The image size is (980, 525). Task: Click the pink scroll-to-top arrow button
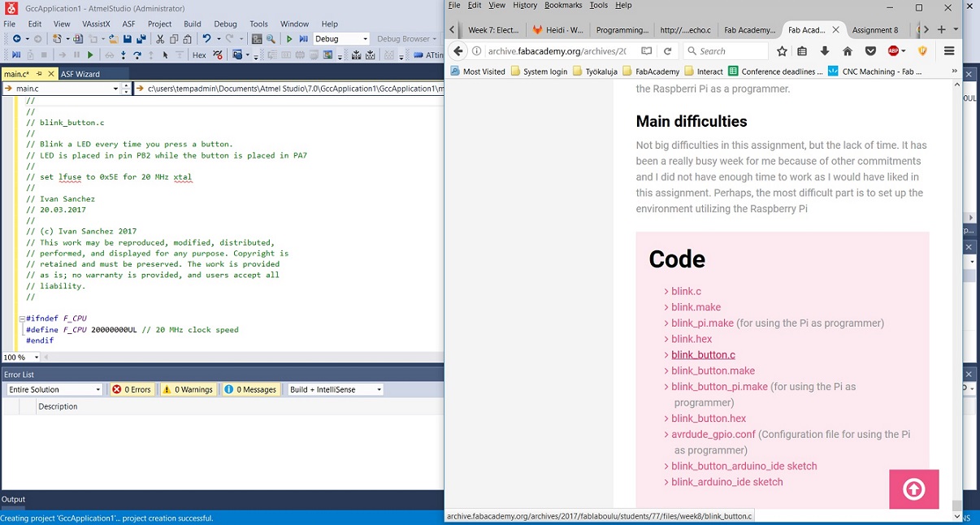[914, 489]
